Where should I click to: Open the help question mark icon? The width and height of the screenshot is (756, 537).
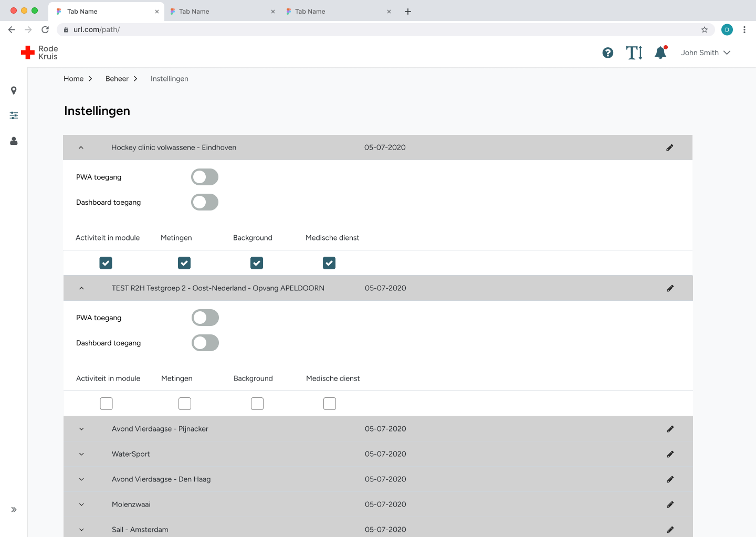[608, 52]
